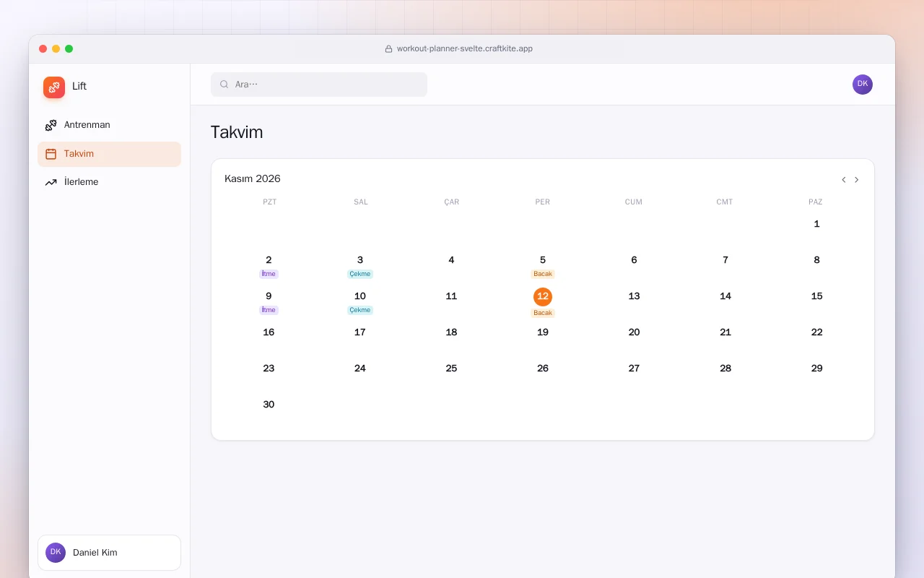Viewport: 924px width, 578px height.
Task: Select day 21 in the calendar
Action: click(725, 332)
